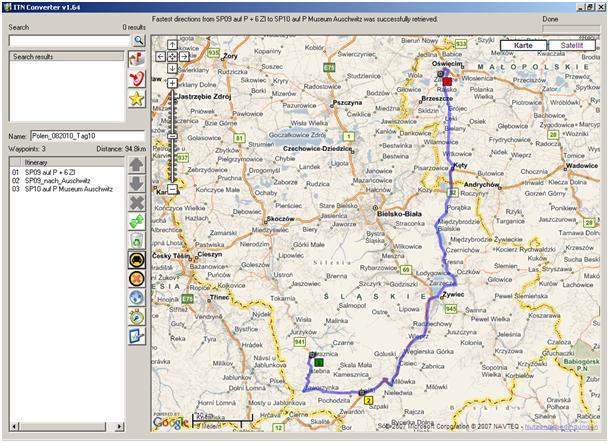Pan map up with arrow control
609x443 pixels.
tap(172, 45)
